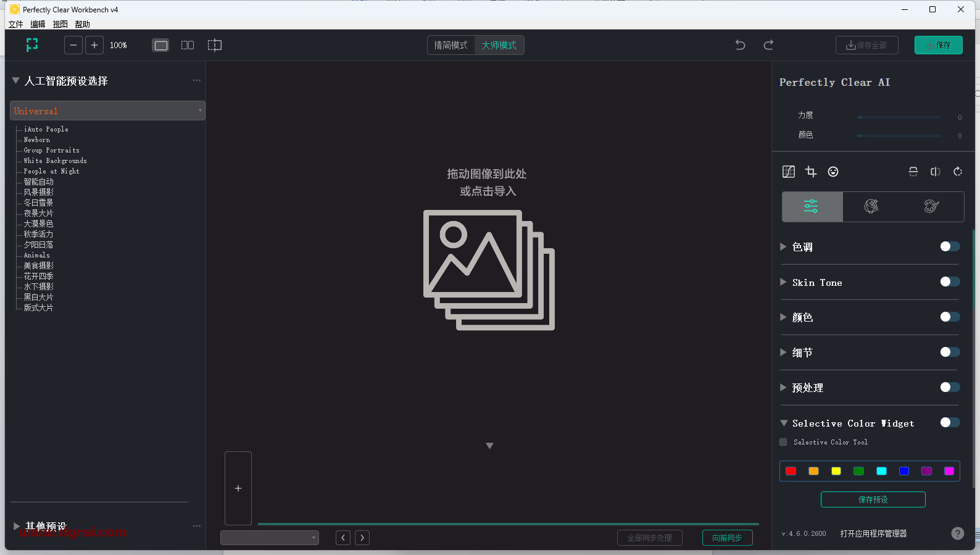Select single image view layout
980x555 pixels.
[x=160, y=45]
